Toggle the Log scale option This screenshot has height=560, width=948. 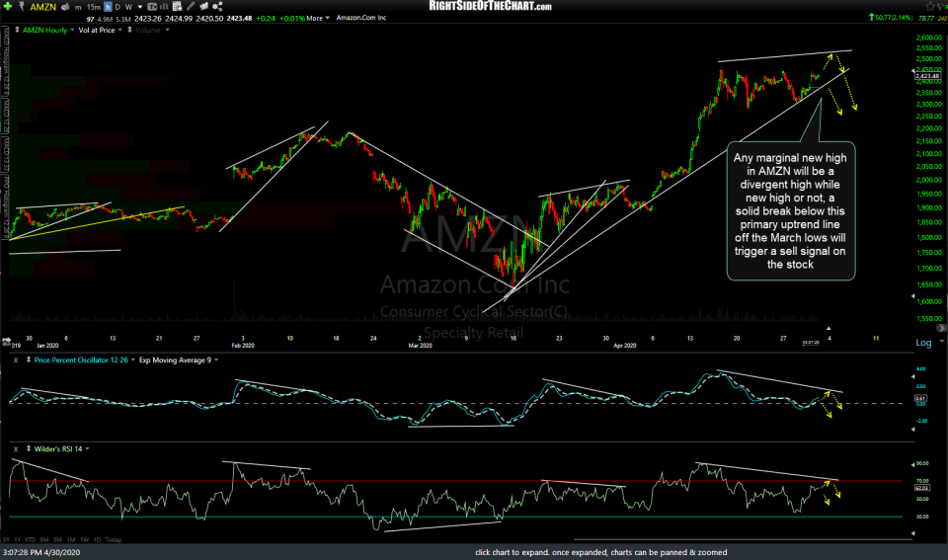click(923, 343)
